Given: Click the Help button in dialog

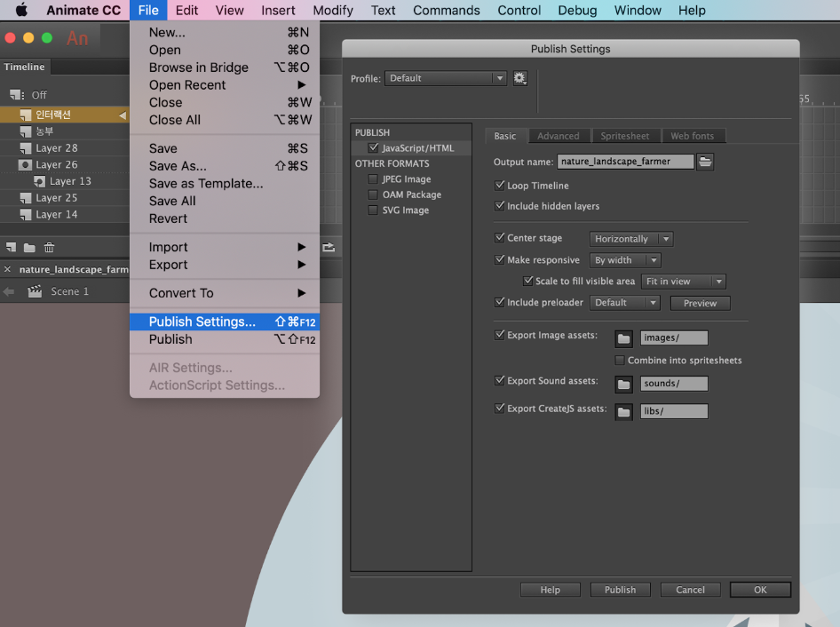Looking at the screenshot, I should 551,590.
